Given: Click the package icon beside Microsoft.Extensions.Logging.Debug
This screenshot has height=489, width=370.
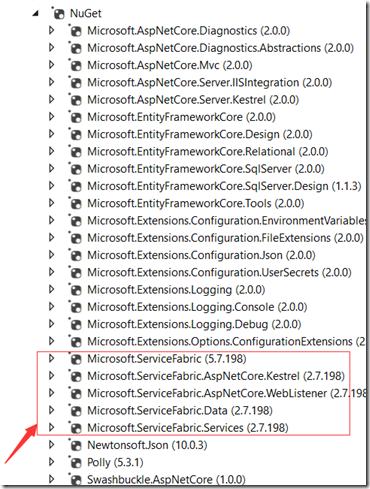Looking at the screenshot, I should (x=76, y=324).
